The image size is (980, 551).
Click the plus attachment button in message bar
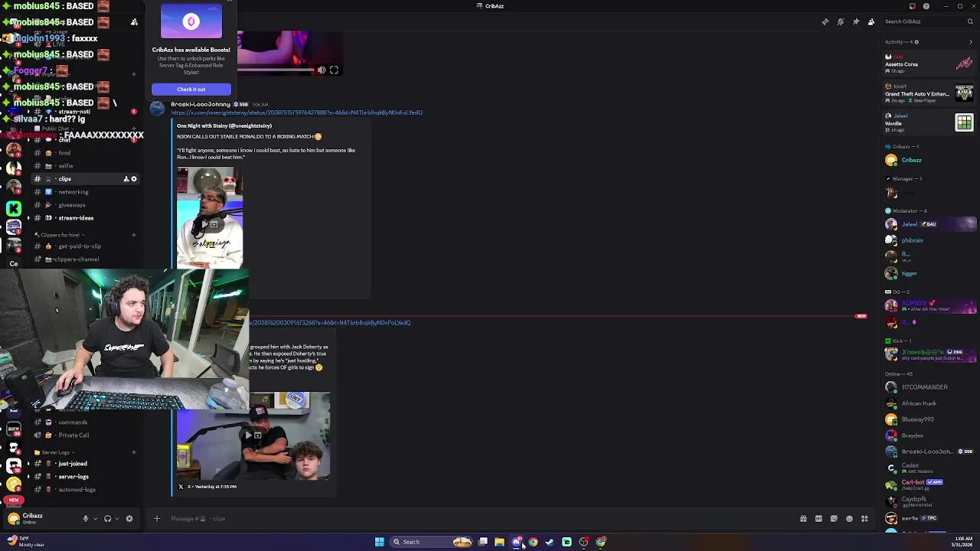(x=157, y=519)
